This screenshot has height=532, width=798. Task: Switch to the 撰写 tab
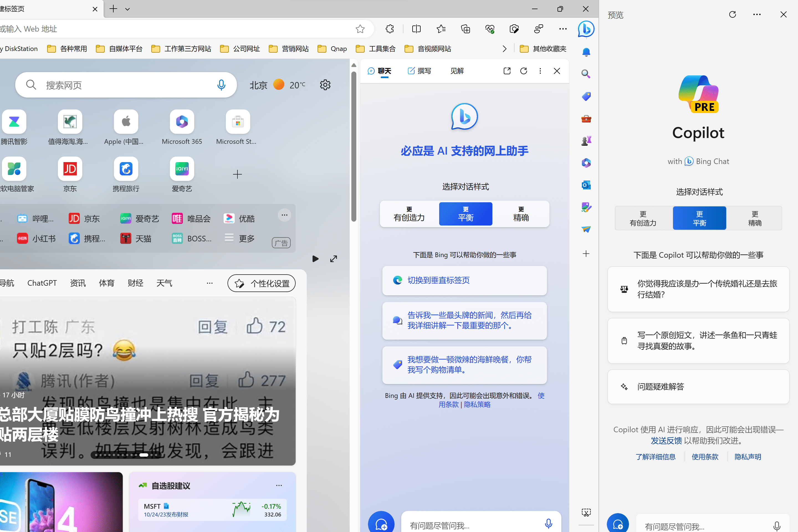tap(419, 71)
